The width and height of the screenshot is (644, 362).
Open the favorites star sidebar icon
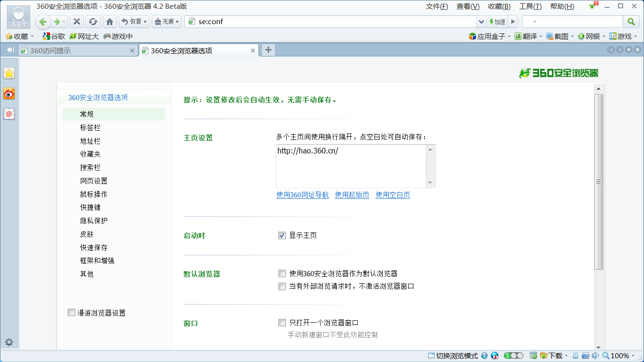click(9, 73)
